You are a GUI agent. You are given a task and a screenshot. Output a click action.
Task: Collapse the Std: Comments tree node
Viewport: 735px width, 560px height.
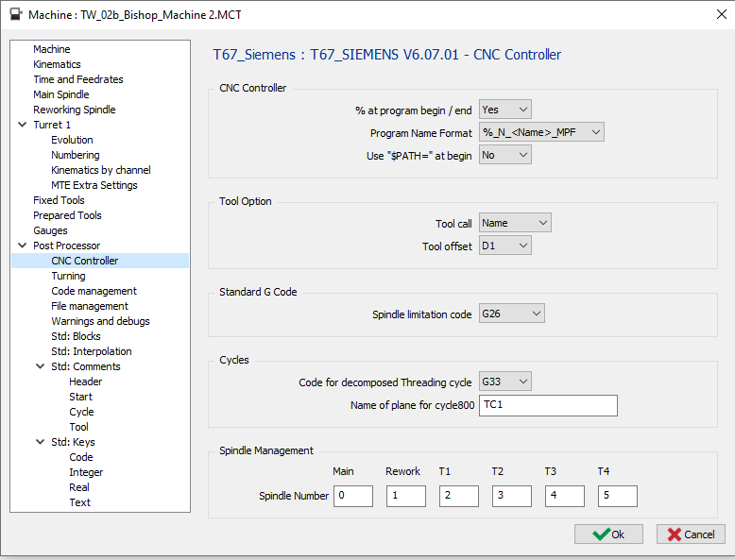pos(41,366)
